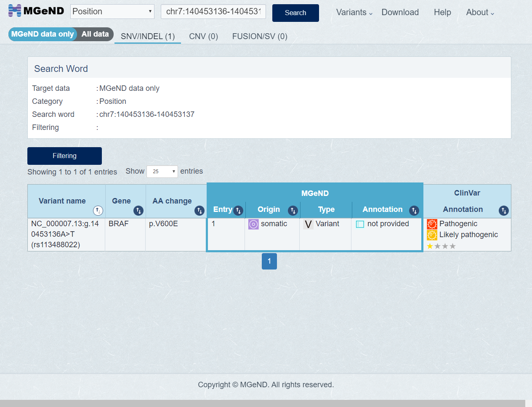Expand the Variants menu

pyautogui.click(x=354, y=13)
